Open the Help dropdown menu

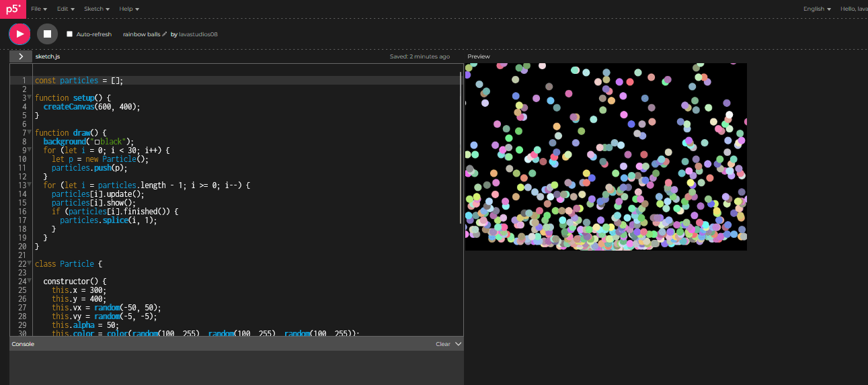(129, 9)
